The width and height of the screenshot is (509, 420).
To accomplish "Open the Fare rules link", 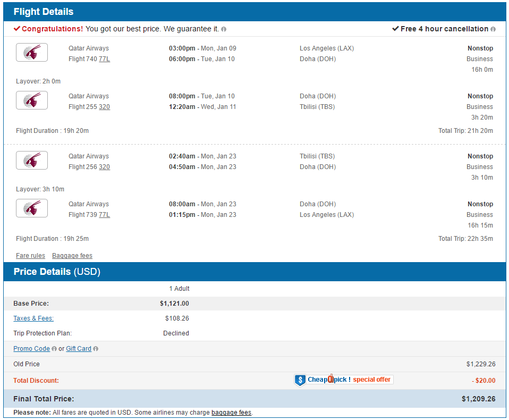I will click(x=30, y=256).
